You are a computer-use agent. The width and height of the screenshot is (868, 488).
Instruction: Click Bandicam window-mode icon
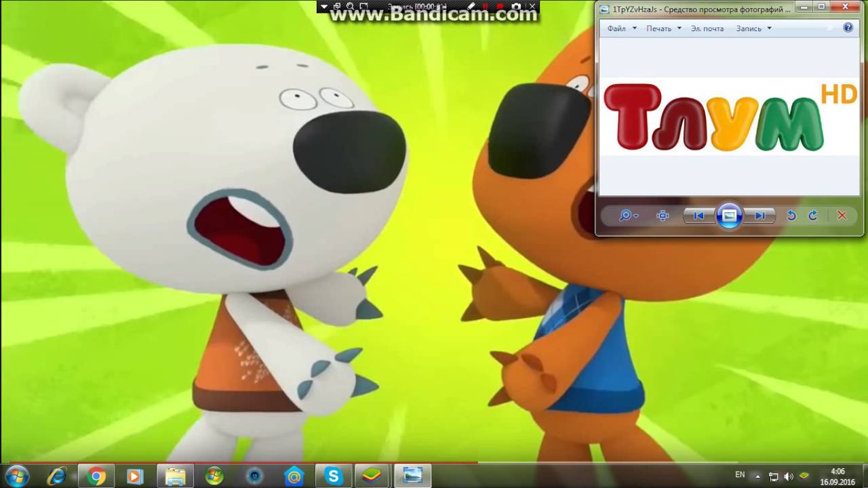pos(337,7)
